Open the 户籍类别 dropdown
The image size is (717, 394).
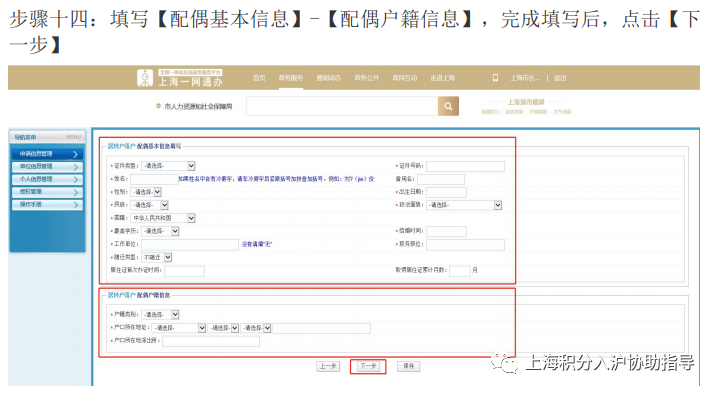click(x=161, y=314)
